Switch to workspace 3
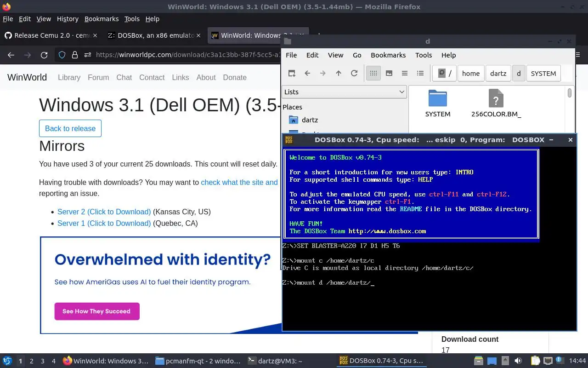 click(x=43, y=361)
